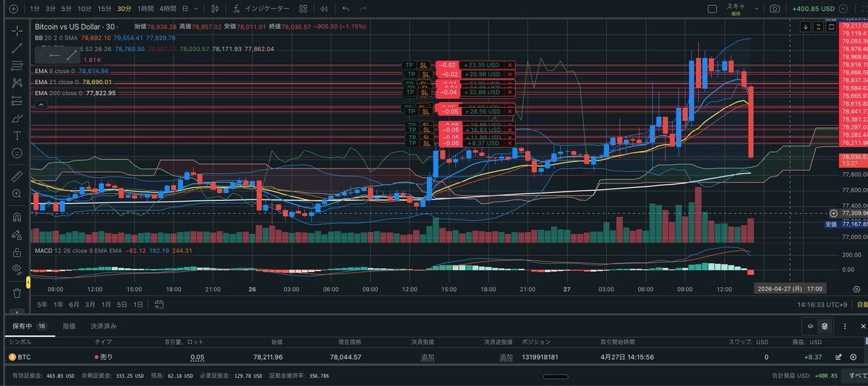Click 追加 under 決済指値 for BTC
Viewport: 868px width, 386px height.
(427, 357)
